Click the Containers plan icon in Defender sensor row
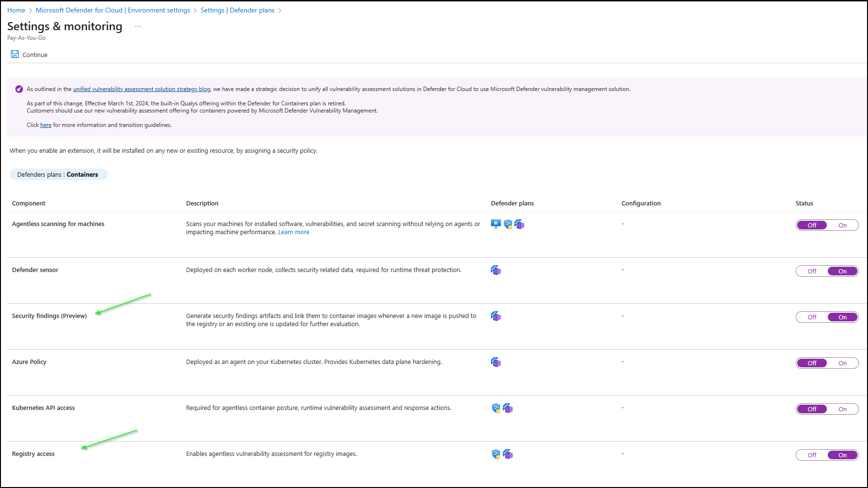This screenshot has width=868, height=488. 496,270
